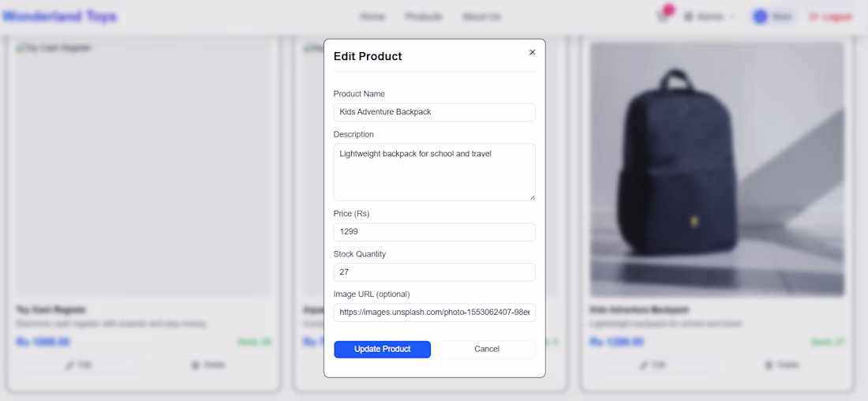Open the About Us navigation item
The height and width of the screenshot is (401, 868).
481,17
